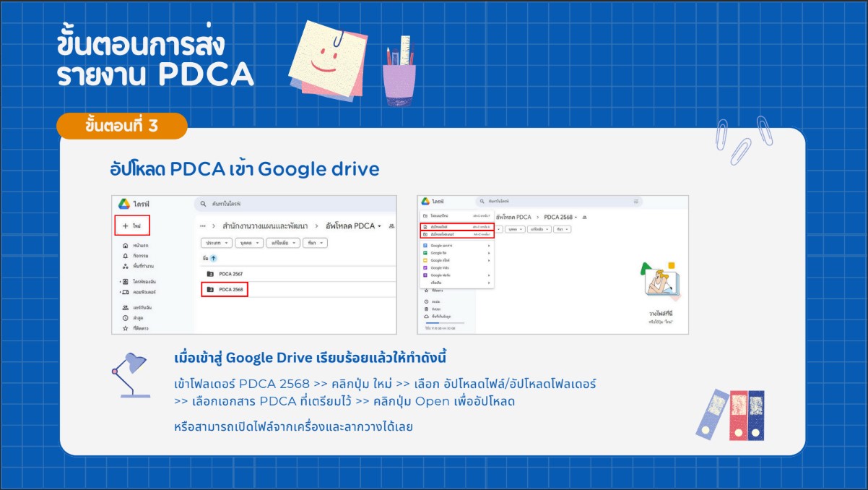Click the Google Drive logo in left screenshot
868x490 pixels.
pos(124,205)
